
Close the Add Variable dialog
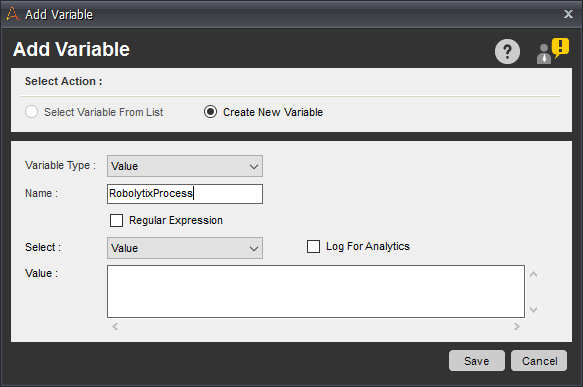[x=568, y=14]
